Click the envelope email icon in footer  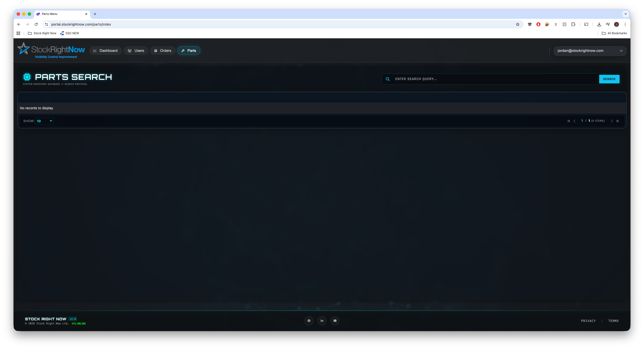pyautogui.click(x=335, y=321)
